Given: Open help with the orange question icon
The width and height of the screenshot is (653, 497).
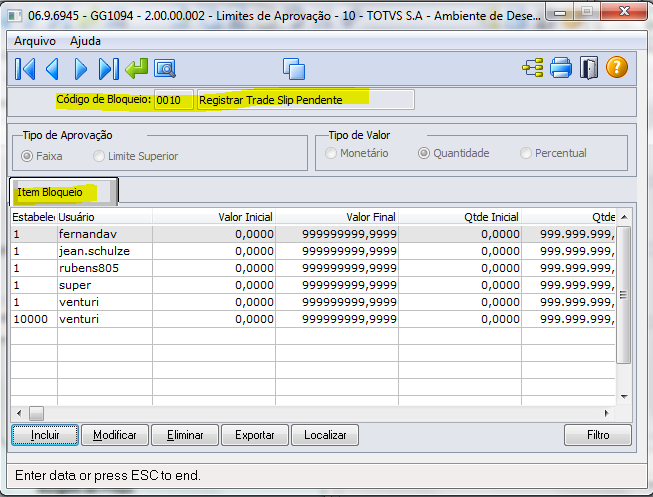Looking at the screenshot, I should coord(617,68).
